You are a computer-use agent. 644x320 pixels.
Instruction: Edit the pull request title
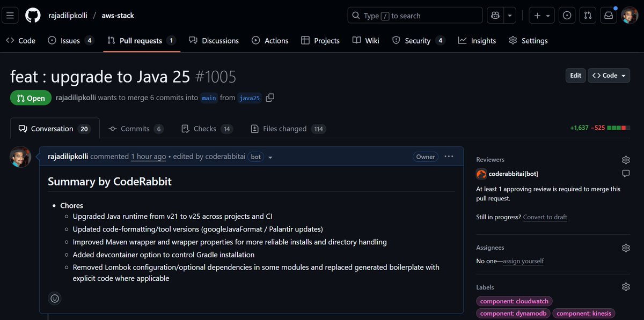[x=576, y=76]
